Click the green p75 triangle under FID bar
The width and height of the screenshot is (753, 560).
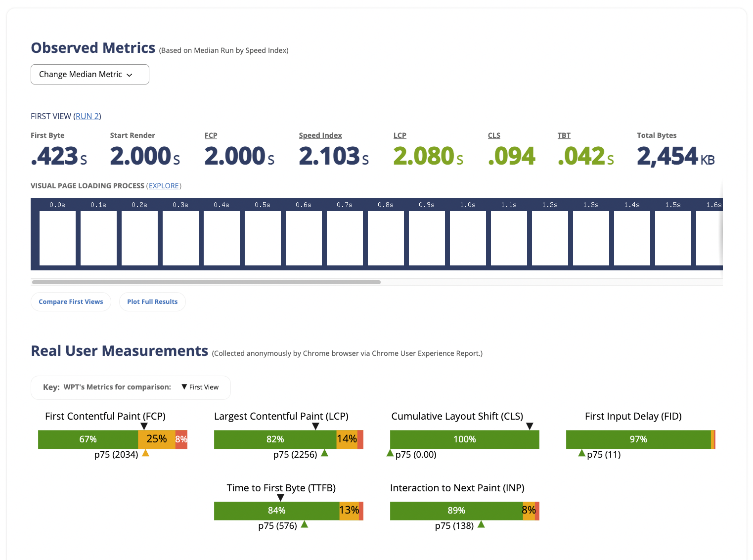(x=581, y=453)
